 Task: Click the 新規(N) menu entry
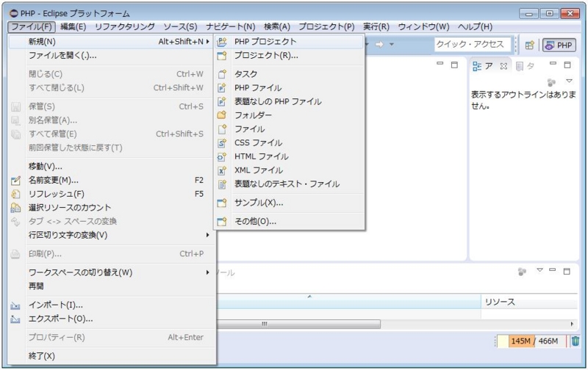112,42
